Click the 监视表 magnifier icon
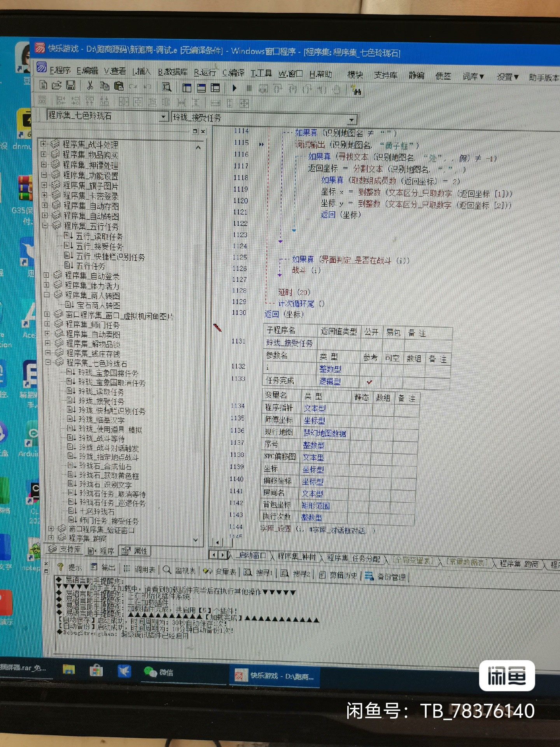Viewport: 560px width, 747px height. point(167,570)
